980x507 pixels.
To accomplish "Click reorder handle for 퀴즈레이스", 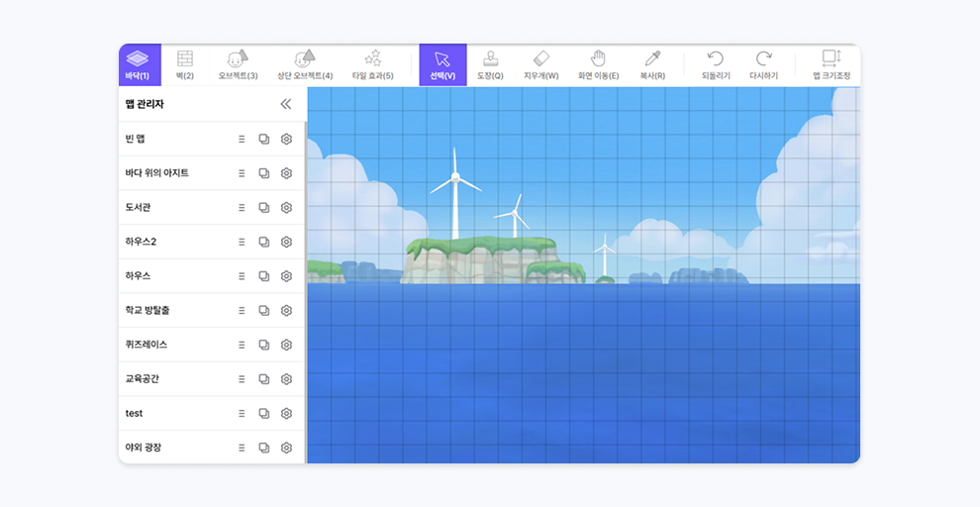I will pos(242,345).
